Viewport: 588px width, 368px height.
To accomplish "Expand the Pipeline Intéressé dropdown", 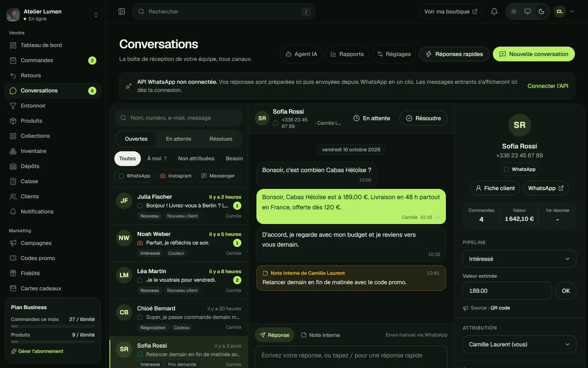I will coord(519,259).
